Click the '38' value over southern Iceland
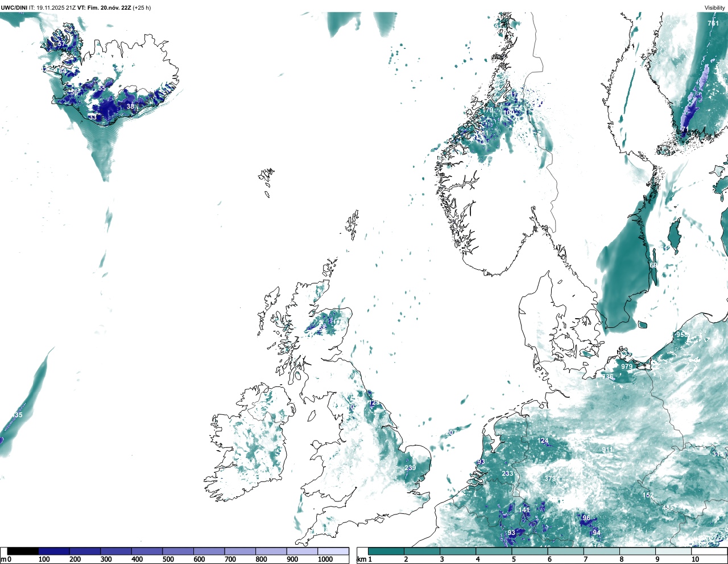This screenshot has height=564, width=728. (130, 106)
